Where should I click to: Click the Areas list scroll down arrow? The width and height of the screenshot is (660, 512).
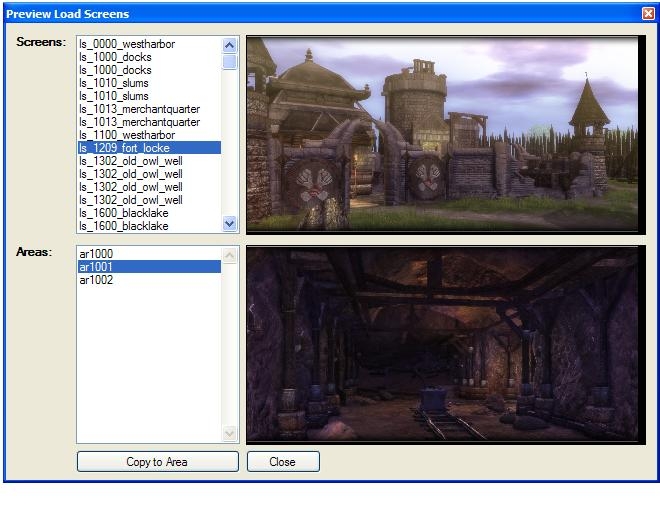[230, 433]
